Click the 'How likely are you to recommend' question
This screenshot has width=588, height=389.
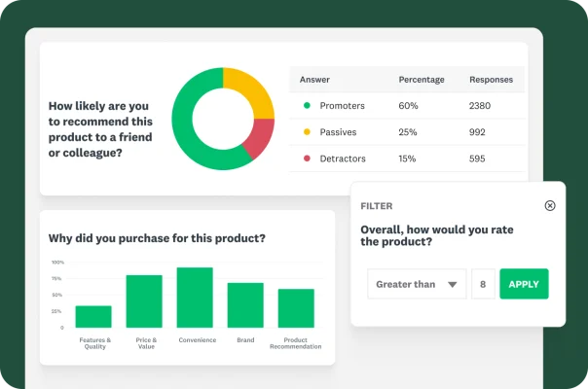click(100, 129)
